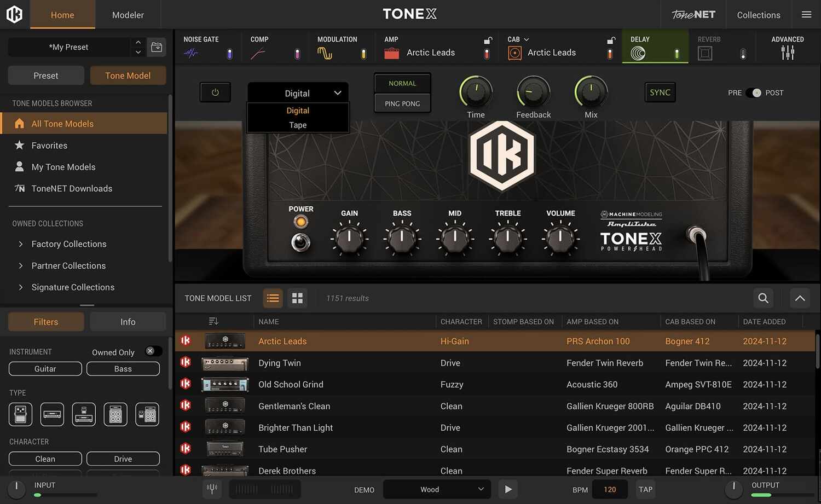
Task: Adjust the delay Feedback knob
Action: [532, 92]
